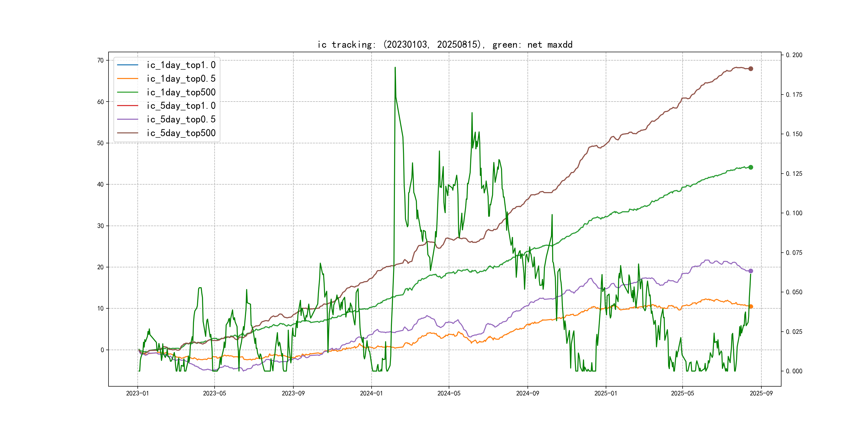Click the purple endpoint marker dot
868x434 pixels.
click(x=751, y=271)
